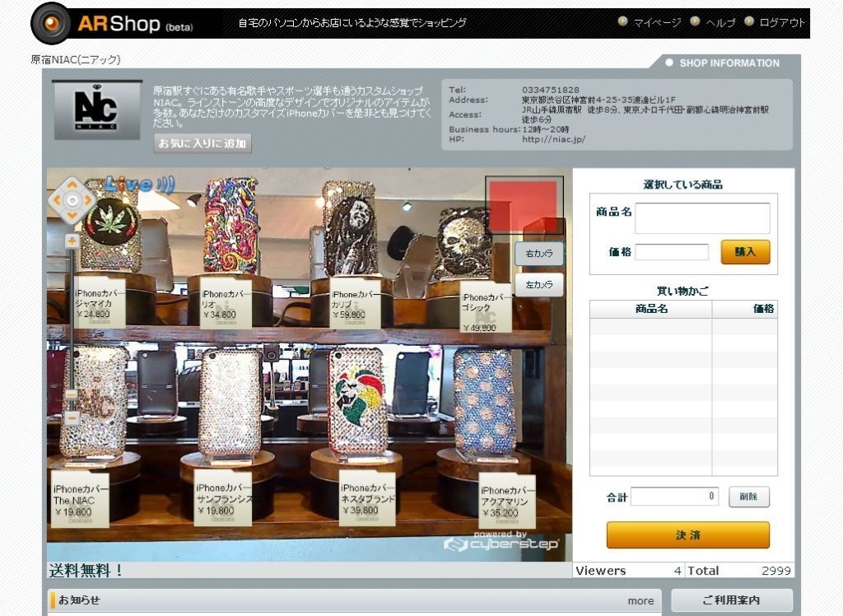Pan the live camera up with arrow
The width and height of the screenshot is (843, 616).
(x=72, y=185)
